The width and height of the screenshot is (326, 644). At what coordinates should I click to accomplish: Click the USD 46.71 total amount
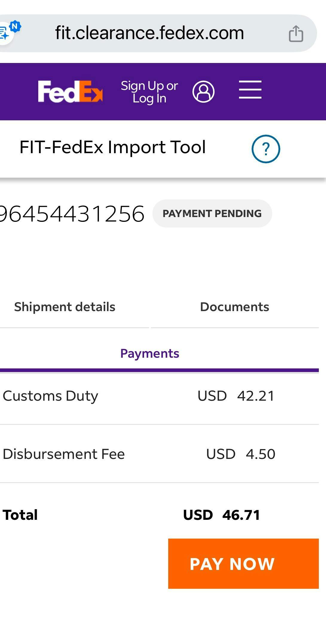[x=221, y=515]
